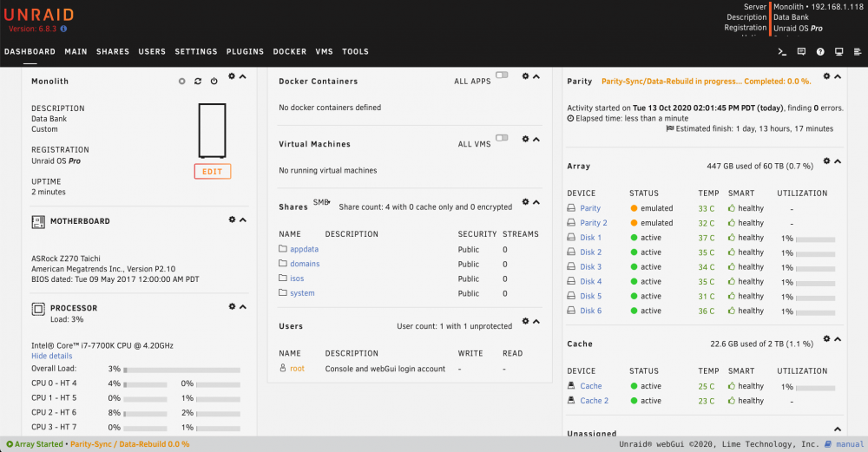The image size is (868, 452).
Task: Open the Tools tab
Action: pos(355,51)
